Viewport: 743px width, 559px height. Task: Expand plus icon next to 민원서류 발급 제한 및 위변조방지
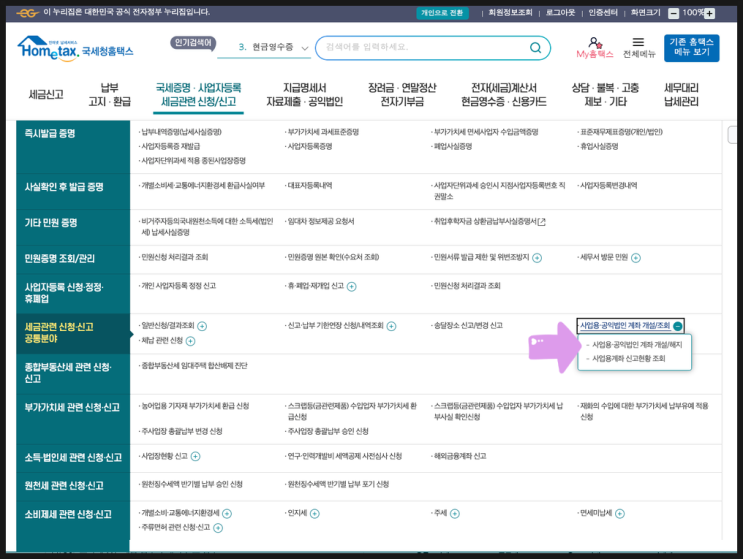coord(537,258)
